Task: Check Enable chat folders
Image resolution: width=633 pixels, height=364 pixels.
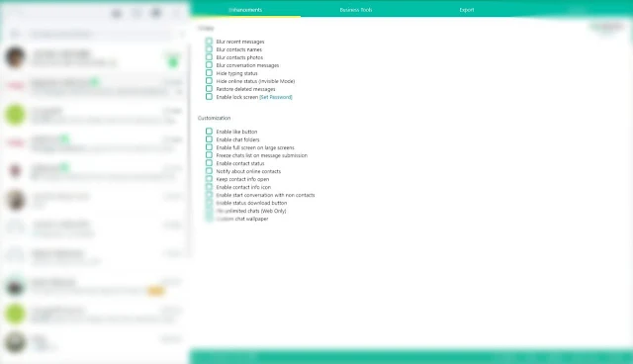Action: pos(209,139)
